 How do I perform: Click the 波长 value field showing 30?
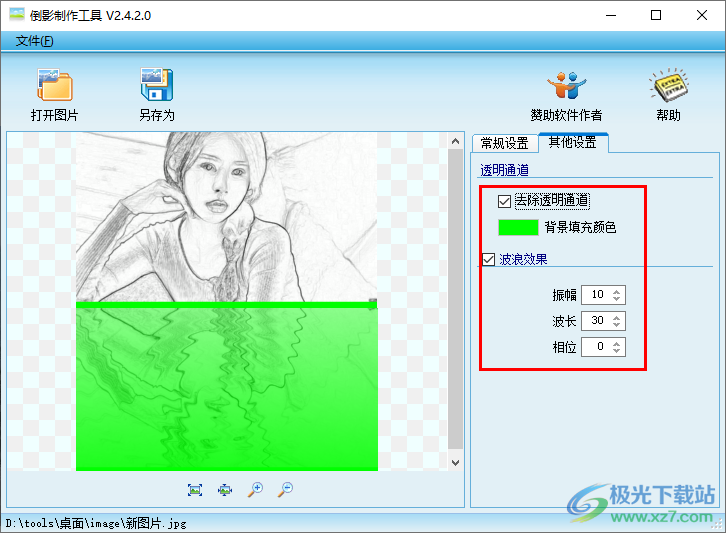pyautogui.click(x=597, y=321)
